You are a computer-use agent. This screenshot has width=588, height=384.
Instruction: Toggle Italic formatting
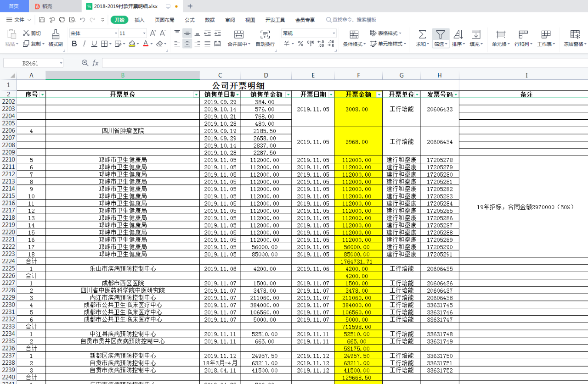point(84,44)
